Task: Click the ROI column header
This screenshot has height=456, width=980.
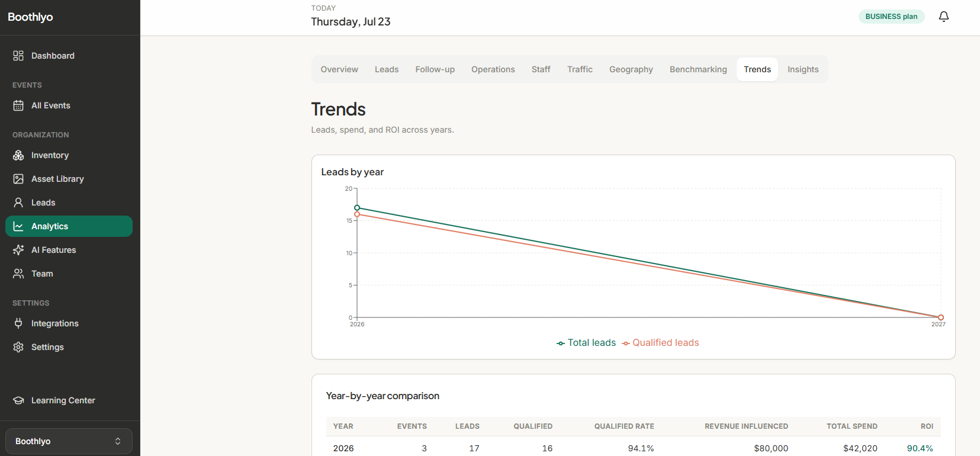Action: (927, 426)
